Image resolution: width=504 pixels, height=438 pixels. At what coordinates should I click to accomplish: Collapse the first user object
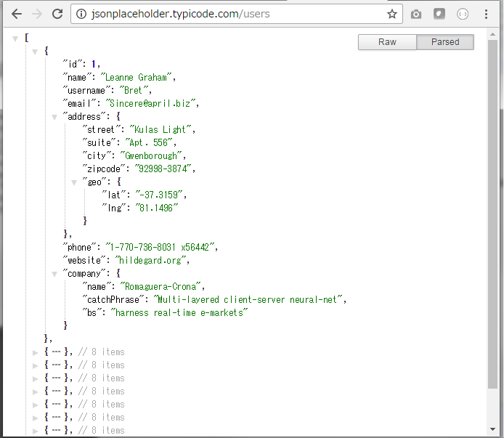click(35, 52)
